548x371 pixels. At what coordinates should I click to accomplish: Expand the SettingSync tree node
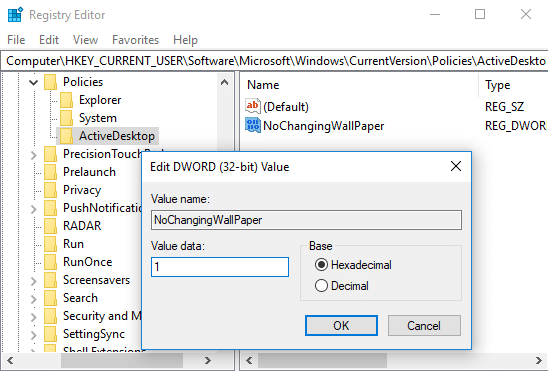pyautogui.click(x=34, y=335)
